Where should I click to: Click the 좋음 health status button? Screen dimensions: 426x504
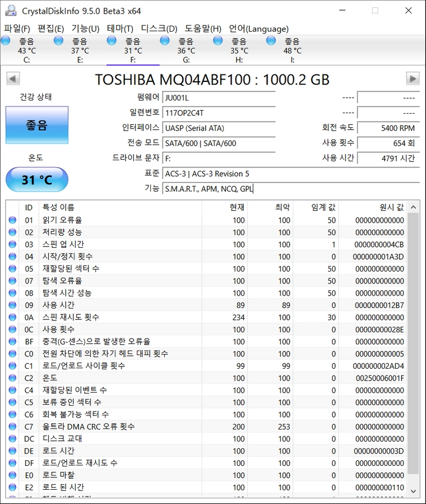click(x=37, y=124)
